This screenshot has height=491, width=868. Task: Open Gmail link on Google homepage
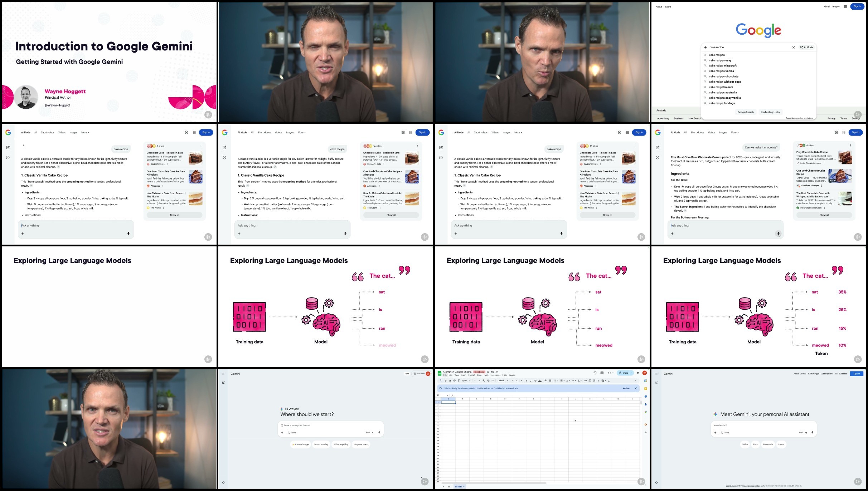tap(827, 6)
